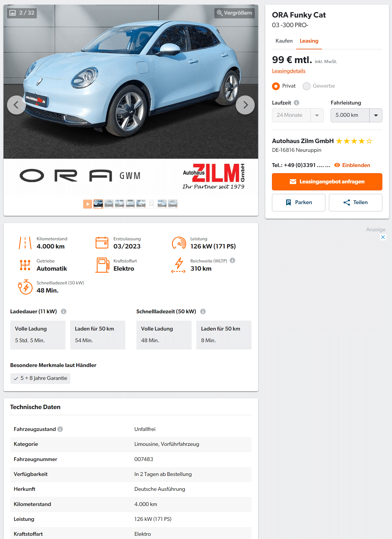Viewport: 392px width, 539px height.
Task: Select the Gewerbe radio option
Action: click(306, 86)
